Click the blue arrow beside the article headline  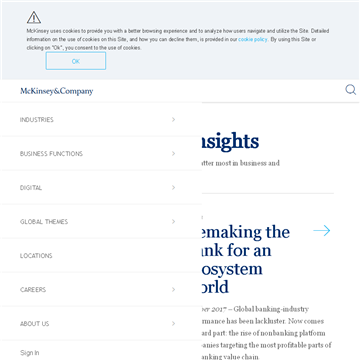[322, 231]
